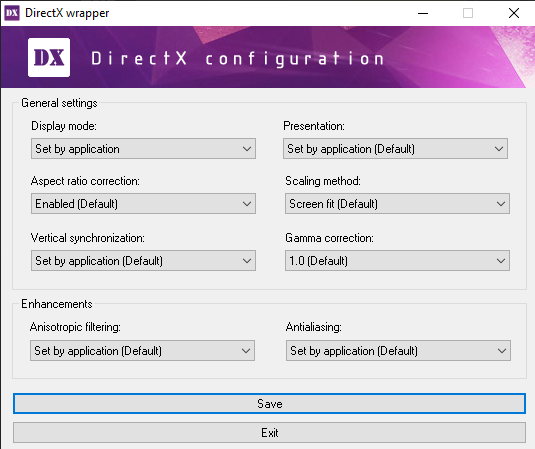
Task: Expand the Scaling method combo box
Action: point(397,204)
